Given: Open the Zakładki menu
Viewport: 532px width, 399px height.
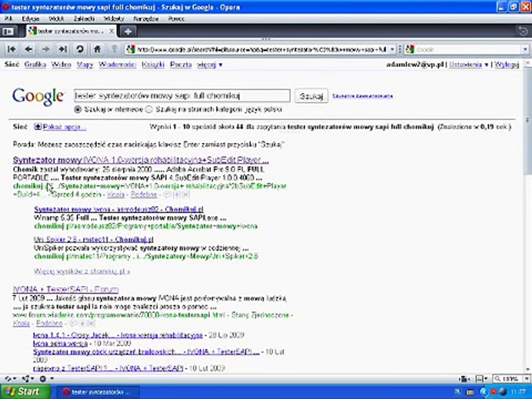Looking at the screenshot, I should coord(84,18).
